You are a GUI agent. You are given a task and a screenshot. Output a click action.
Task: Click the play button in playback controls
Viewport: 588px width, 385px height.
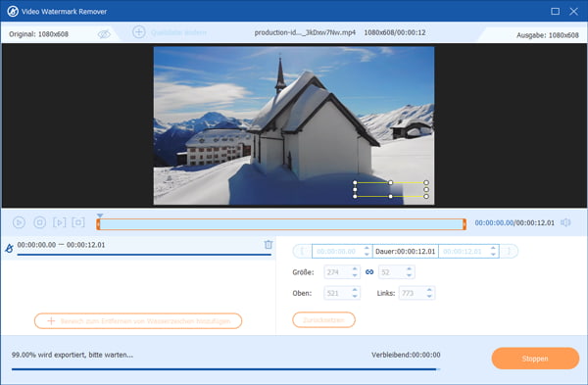point(19,222)
